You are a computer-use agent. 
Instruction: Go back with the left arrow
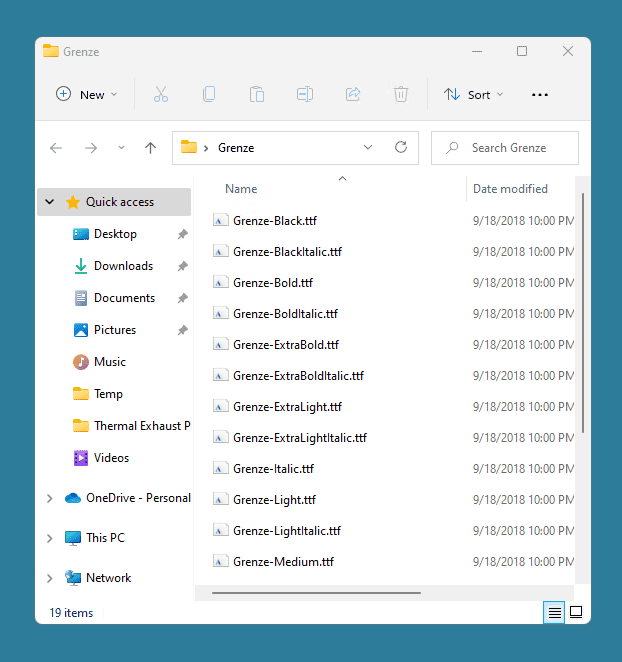(x=56, y=148)
